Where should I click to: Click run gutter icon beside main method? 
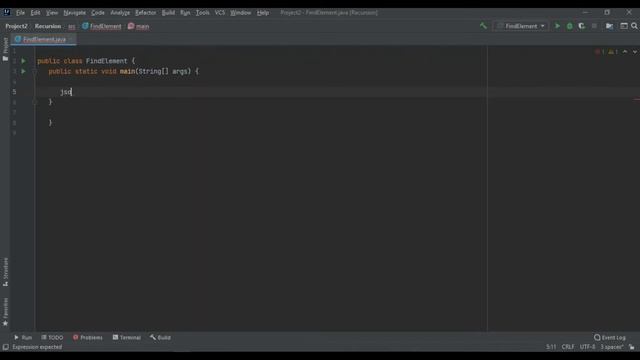point(23,71)
